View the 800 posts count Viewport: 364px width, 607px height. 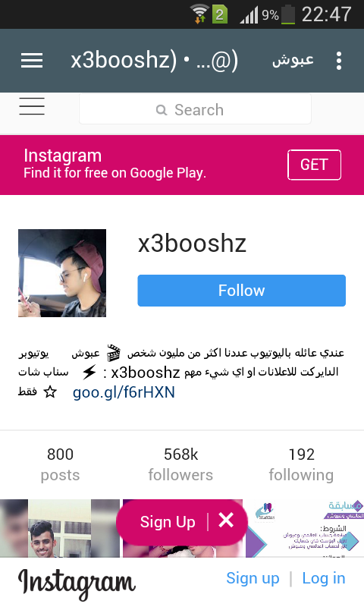(61, 464)
